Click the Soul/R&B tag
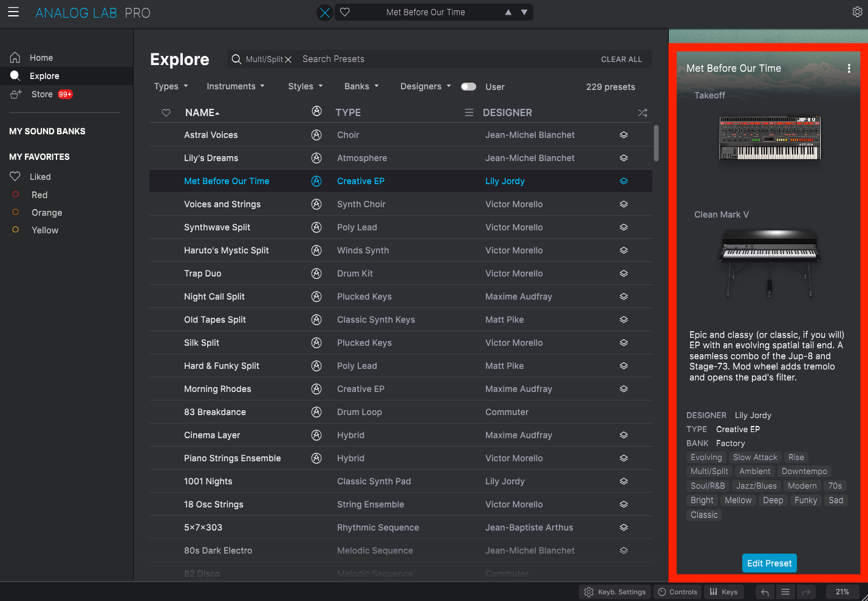 tap(708, 486)
